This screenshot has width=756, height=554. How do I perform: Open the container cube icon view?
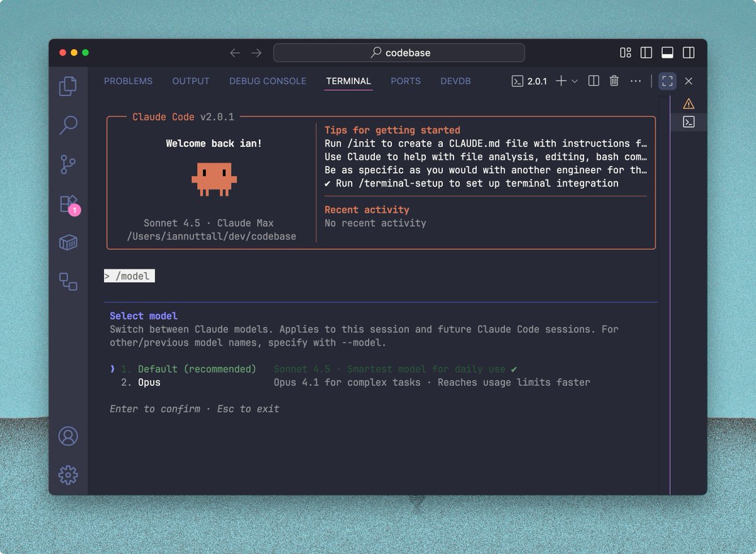[68, 242]
